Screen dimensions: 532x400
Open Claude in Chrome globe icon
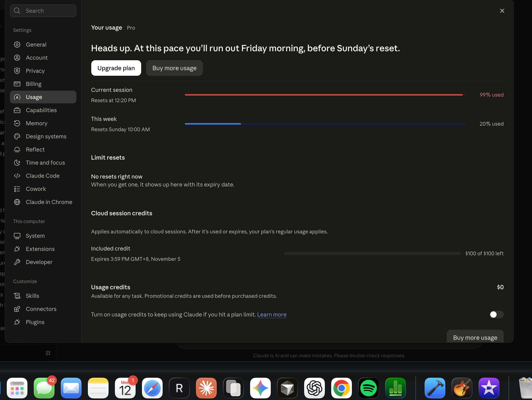click(17, 202)
